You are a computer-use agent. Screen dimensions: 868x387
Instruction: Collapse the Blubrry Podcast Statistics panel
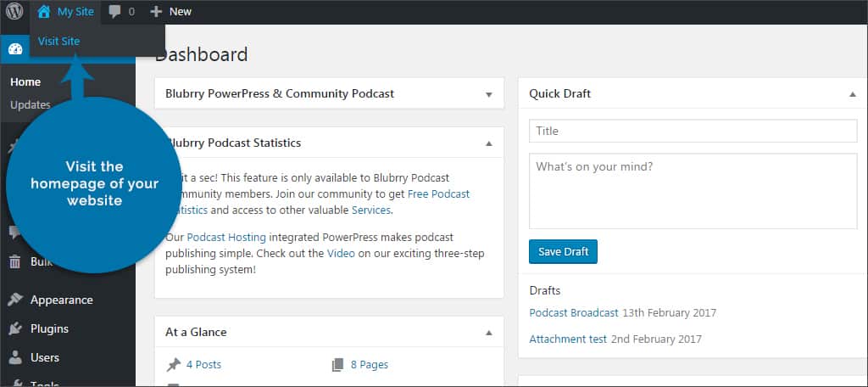[x=488, y=143]
